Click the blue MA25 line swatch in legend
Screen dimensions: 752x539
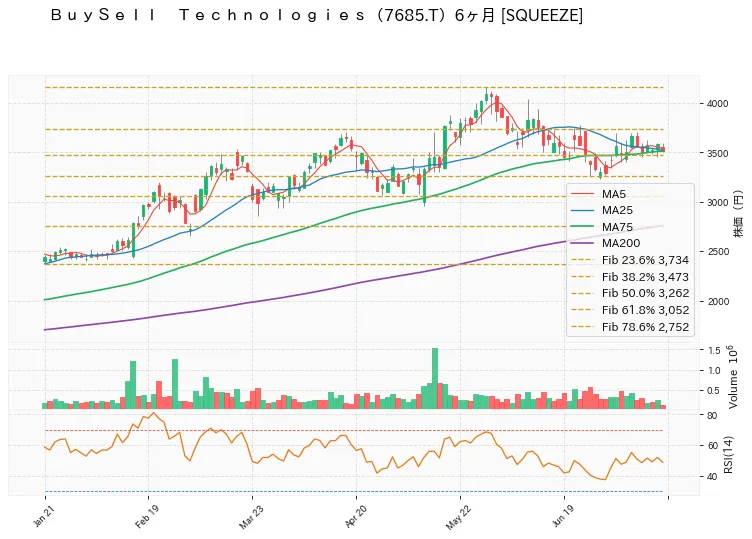tap(583, 211)
